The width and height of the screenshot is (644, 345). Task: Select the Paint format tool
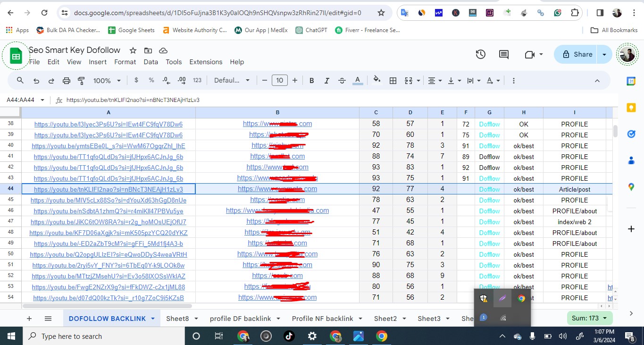coord(81,80)
